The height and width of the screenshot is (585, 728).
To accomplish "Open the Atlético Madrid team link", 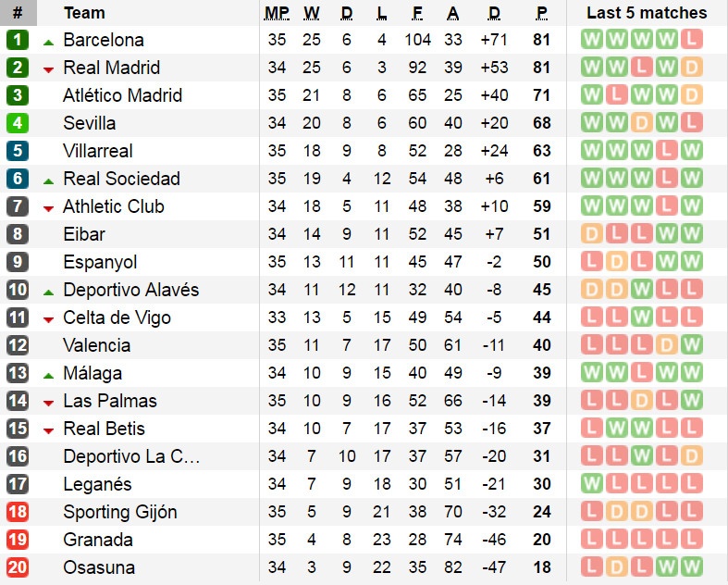I will (x=122, y=95).
